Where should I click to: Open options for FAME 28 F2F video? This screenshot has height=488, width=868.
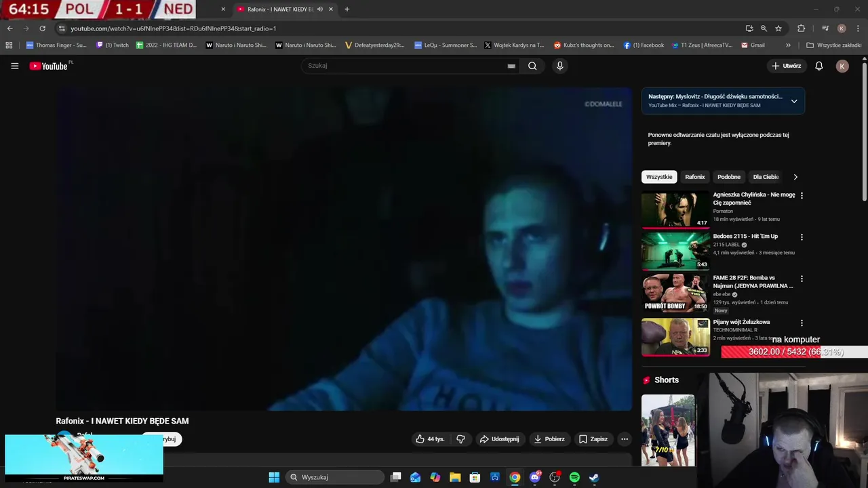802,279
